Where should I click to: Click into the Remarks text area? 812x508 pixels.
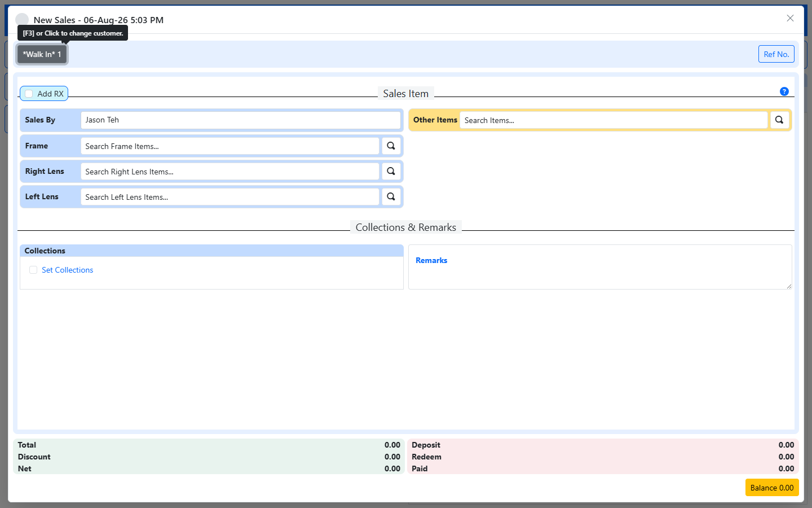pyautogui.click(x=600, y=267)
